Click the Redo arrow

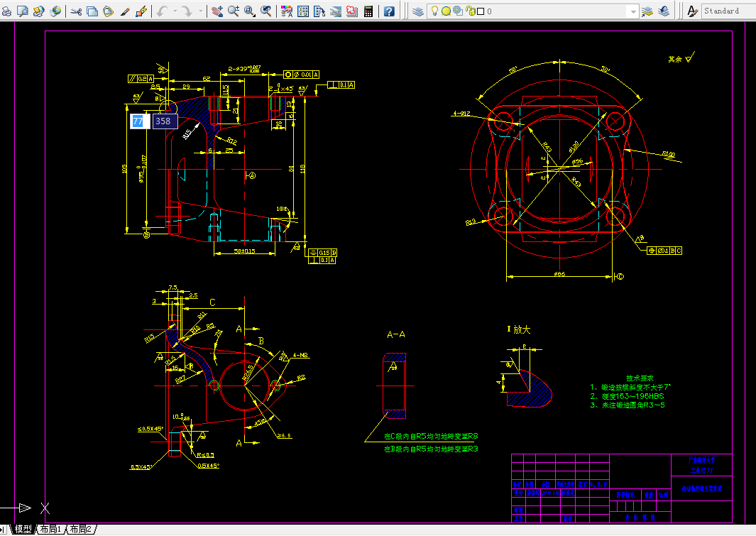click(187, 11)
